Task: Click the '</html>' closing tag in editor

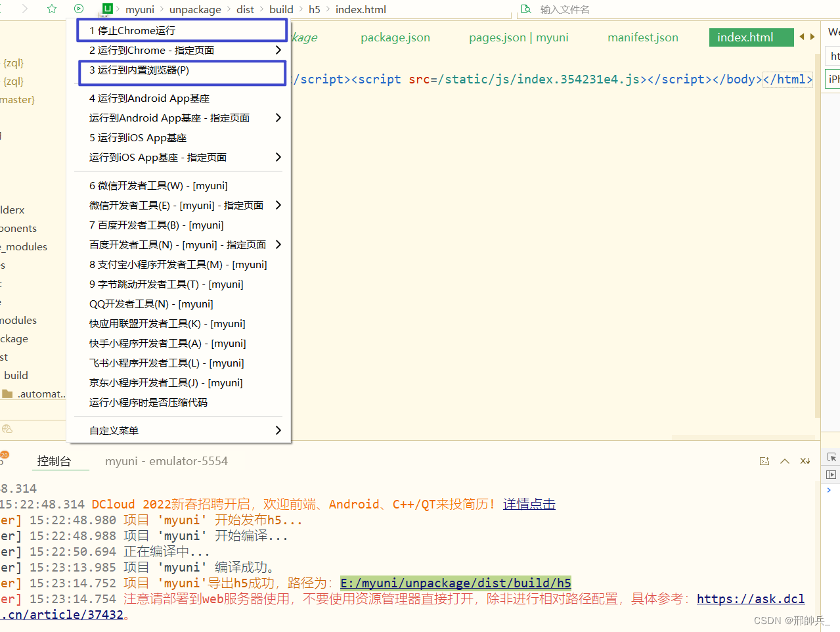Action: (788, 79)
